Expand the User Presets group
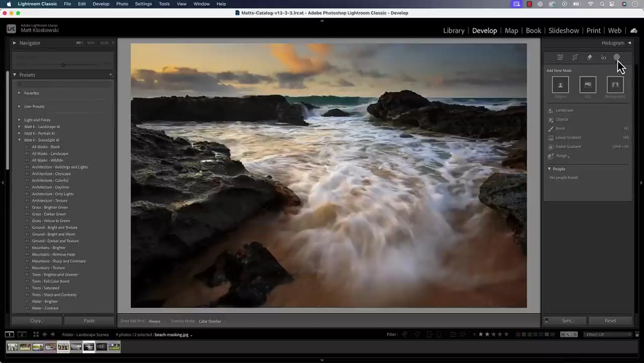 pyautogui.click(x=19, y=106)
